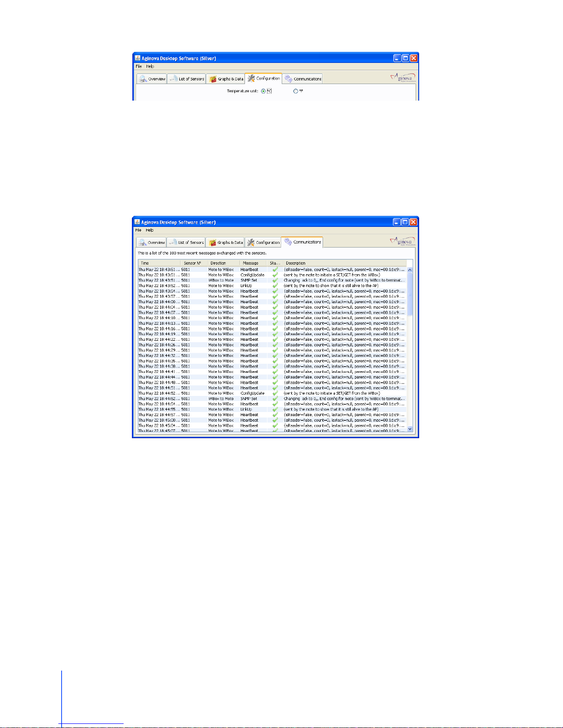The image size is (563, 728).
Task: Sort by the Time column header
Action: pyautogui.click(x=159, y=263)
